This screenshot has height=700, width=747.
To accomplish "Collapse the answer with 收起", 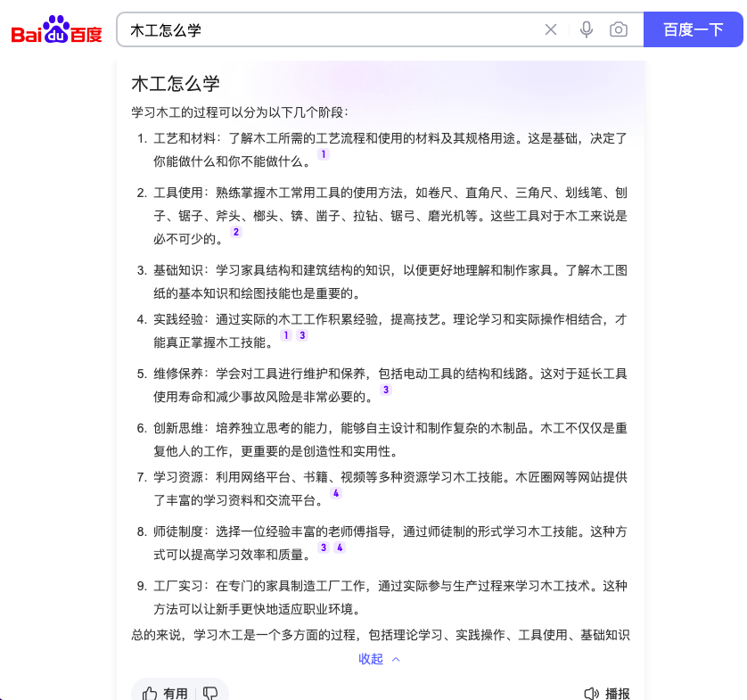I will pyautogui.click(x=379, y=659).
